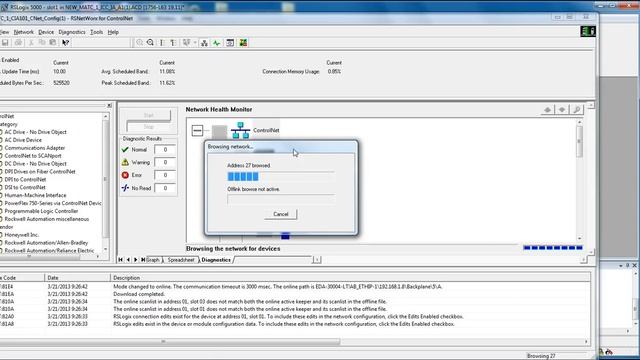Screen dimensions: 640x360
Task: Select AC Drive - No Drive Object category
Action: (36, 132)
